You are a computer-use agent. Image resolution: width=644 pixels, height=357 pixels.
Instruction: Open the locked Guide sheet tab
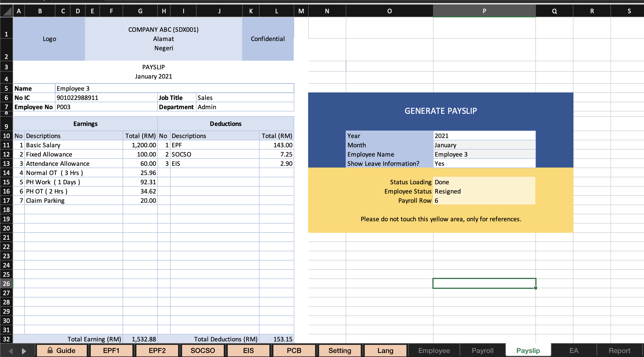[62, 350]
